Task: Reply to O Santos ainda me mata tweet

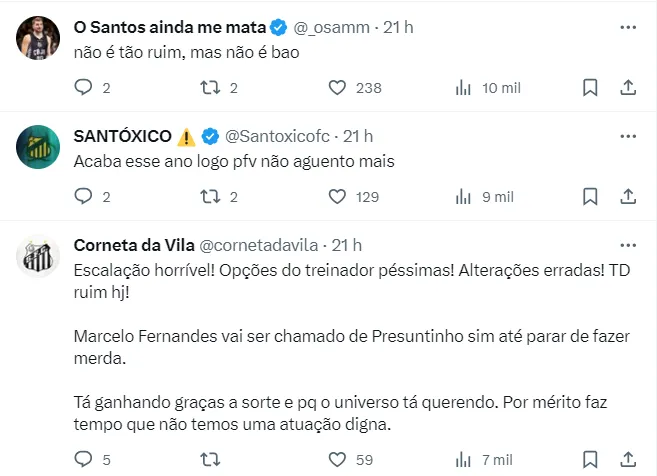Action: click(x=83, y=88)
